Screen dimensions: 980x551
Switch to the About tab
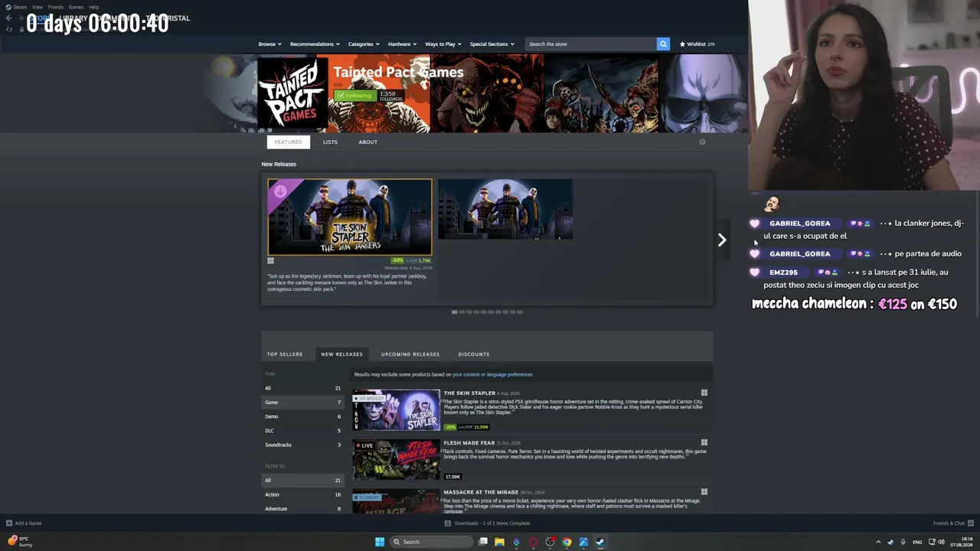[x=367, y=142]
